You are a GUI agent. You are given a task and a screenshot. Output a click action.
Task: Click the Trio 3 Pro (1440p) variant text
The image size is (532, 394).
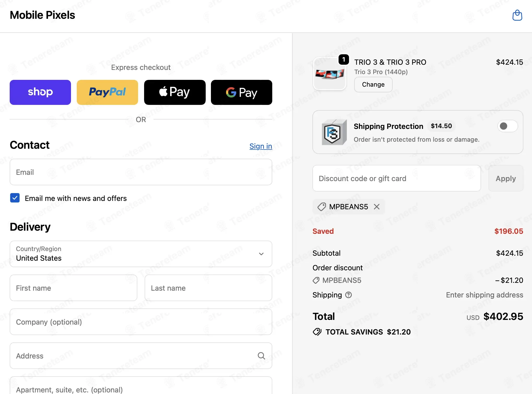point(381,72)
